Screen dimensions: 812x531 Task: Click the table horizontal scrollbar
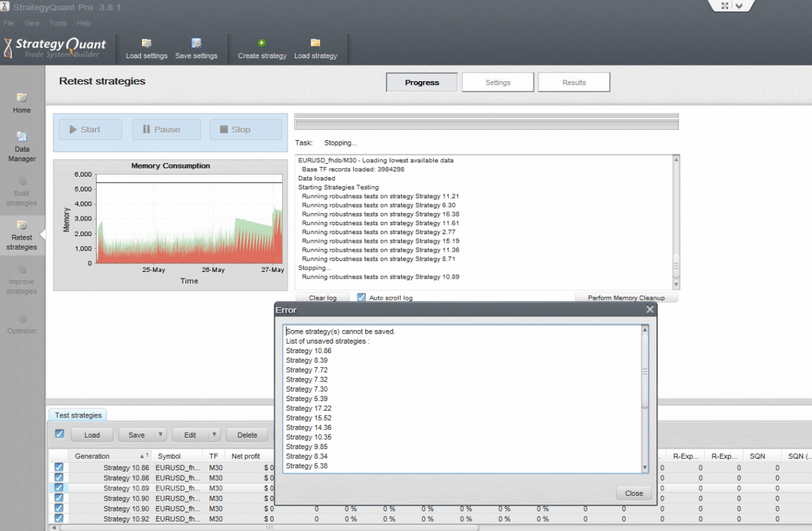point(269,527)
